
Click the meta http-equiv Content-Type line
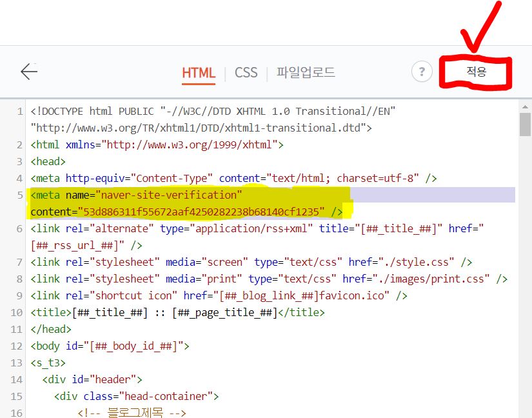coord(233,178)
